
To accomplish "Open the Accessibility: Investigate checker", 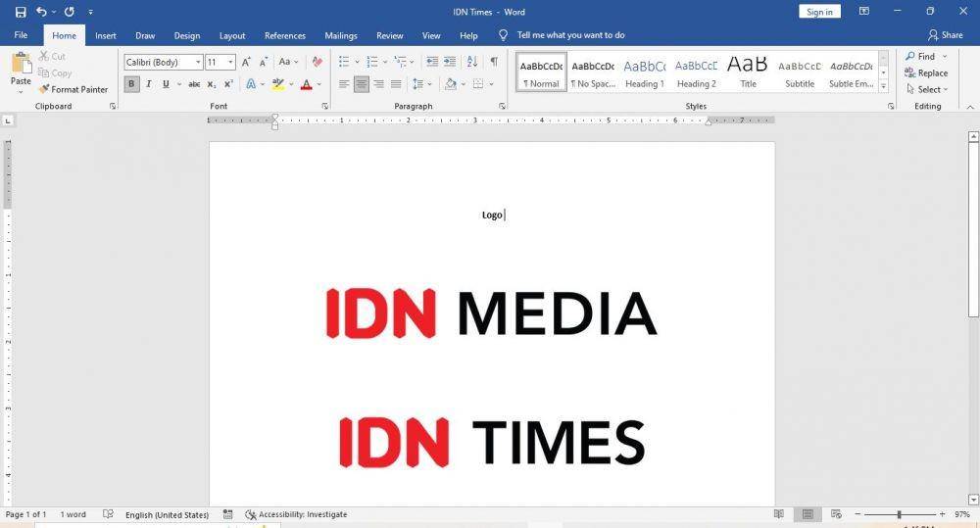I will click(296, 514).
